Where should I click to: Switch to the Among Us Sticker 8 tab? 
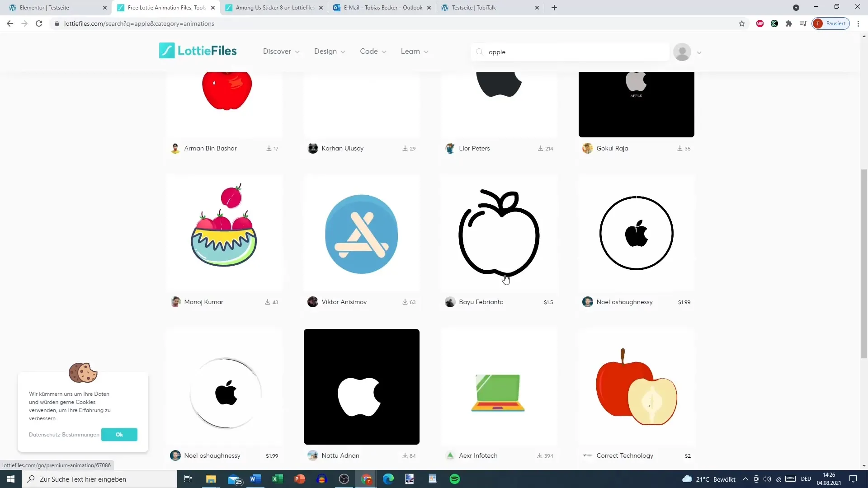tap(274, 8)
